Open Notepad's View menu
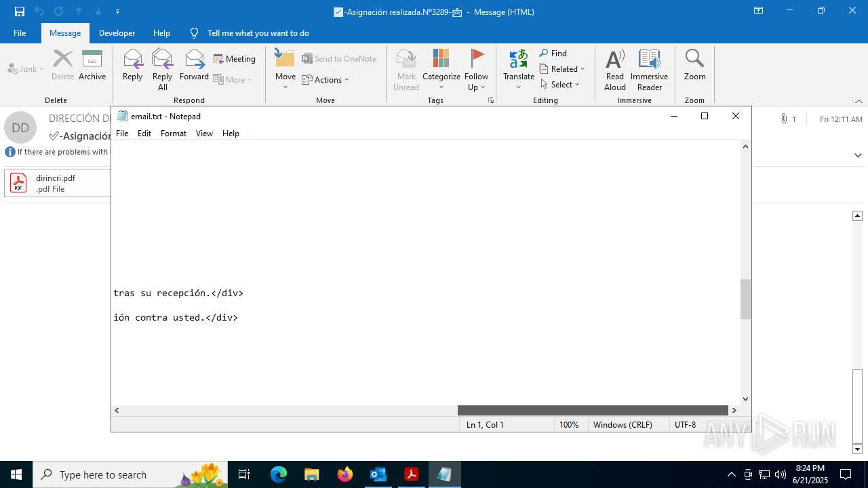868x488 pixels. pyautogui.click(x=204, y=134)
